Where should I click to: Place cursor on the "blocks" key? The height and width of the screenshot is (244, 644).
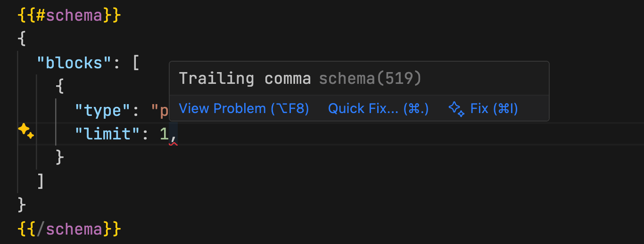(x=74, y=63)
